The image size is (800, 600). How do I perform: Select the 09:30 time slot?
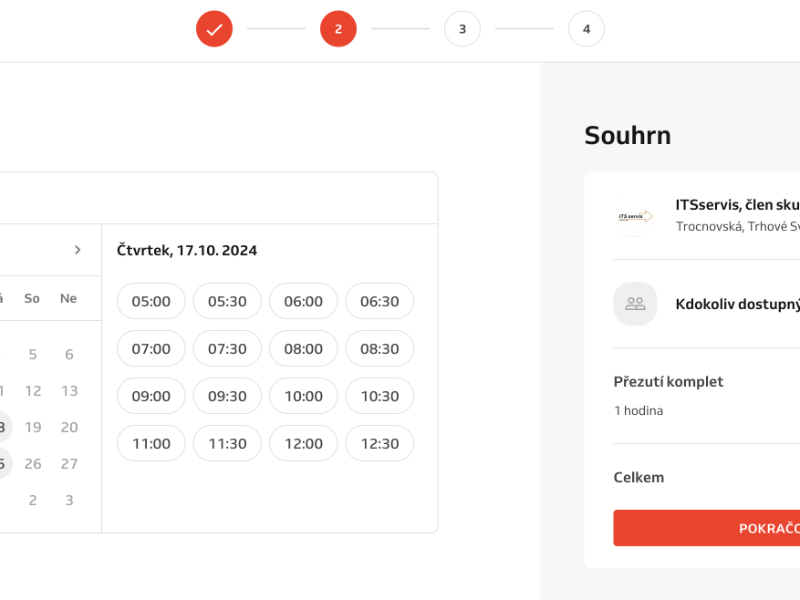[227, 396]
